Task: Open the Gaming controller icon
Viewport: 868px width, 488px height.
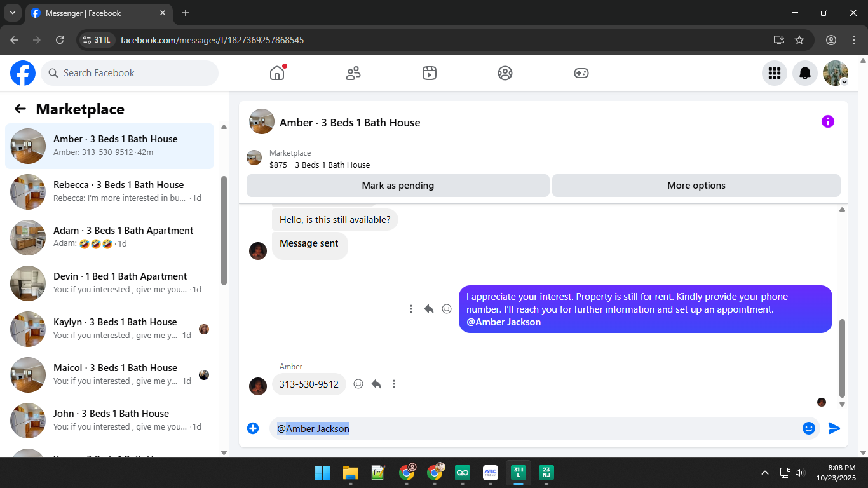Action: click(581, 73)
